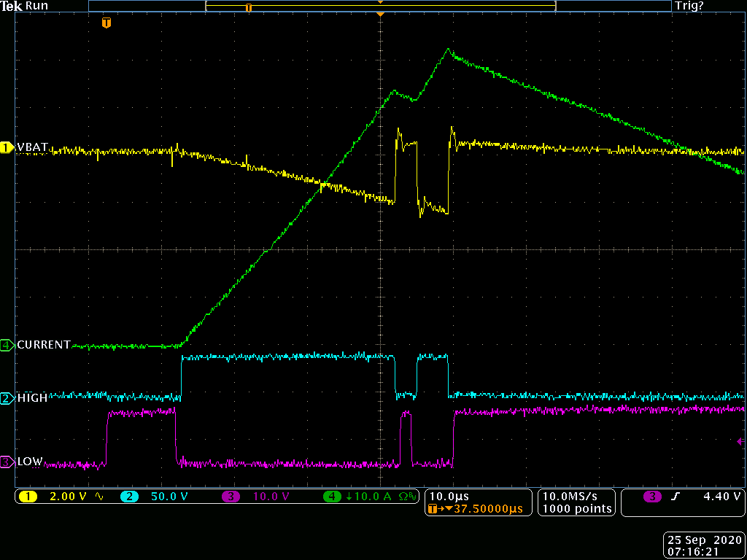Click the CURRENT channel label
747x560 pixels.
pos(44,345)
